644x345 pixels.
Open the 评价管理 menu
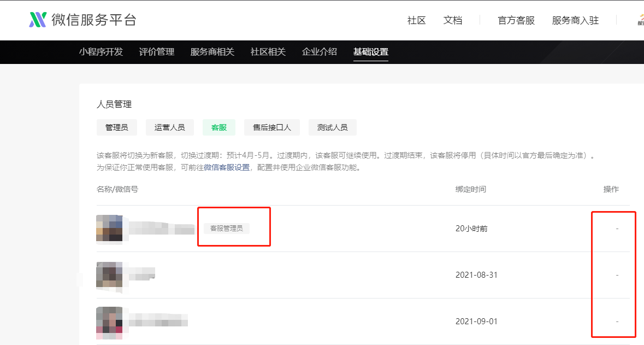click(156, 52)
